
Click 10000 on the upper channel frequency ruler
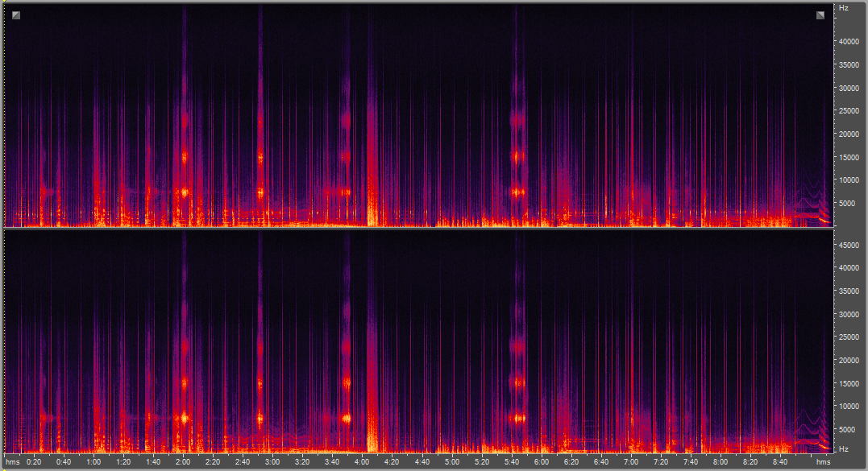(849, 180)
